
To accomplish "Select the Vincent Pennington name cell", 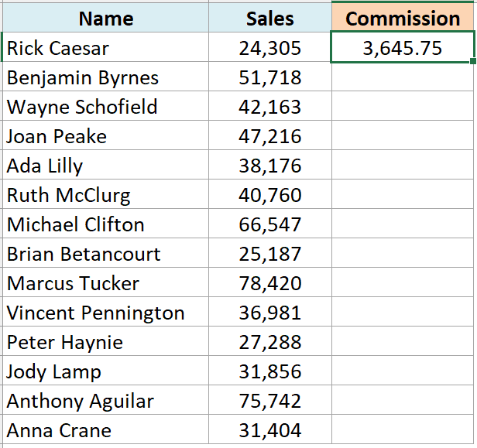I will click(x=106, y=312).
